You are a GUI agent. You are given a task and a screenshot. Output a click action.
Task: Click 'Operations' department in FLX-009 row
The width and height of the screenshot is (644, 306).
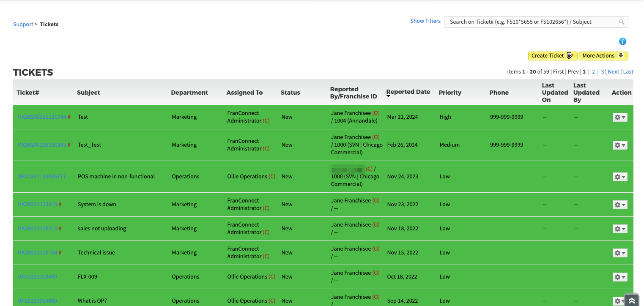point(186,276)
